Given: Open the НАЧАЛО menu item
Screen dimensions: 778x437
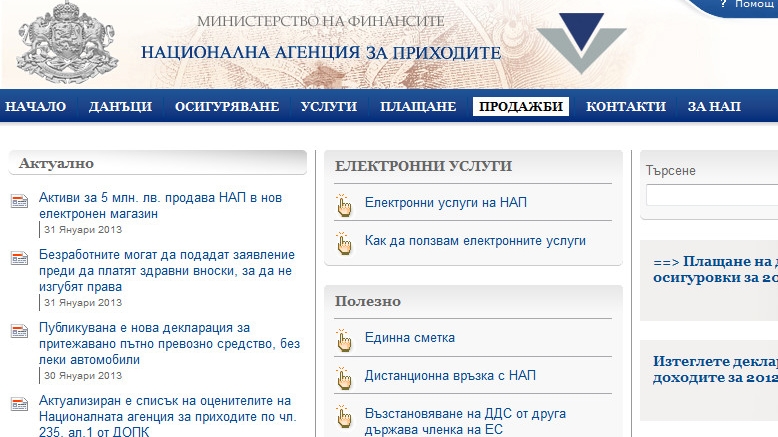Looking at the screenshot, I should coord(36,106).
